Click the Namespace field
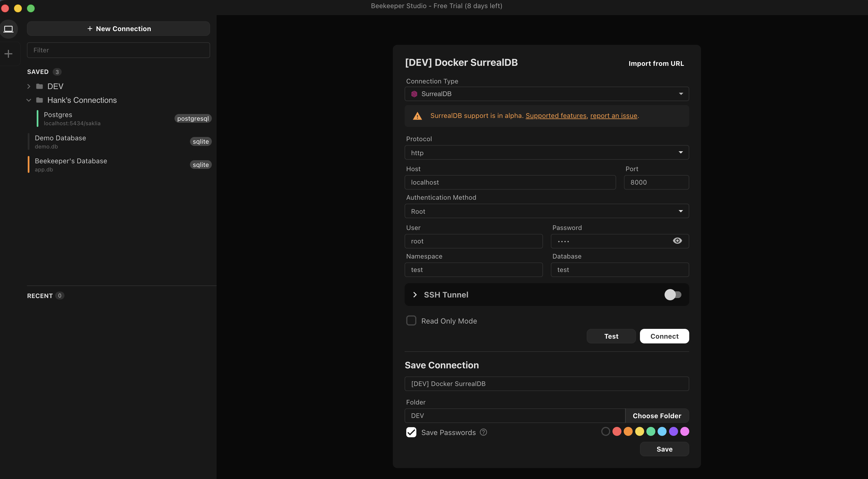868x479 pixels. (x=474, y=270)
